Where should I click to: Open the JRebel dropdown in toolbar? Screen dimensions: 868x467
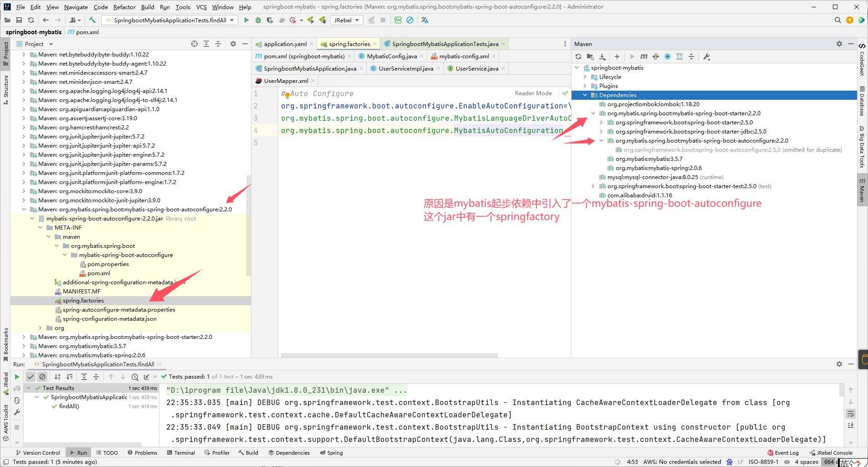pyautogui.click(x=346, y=20)
